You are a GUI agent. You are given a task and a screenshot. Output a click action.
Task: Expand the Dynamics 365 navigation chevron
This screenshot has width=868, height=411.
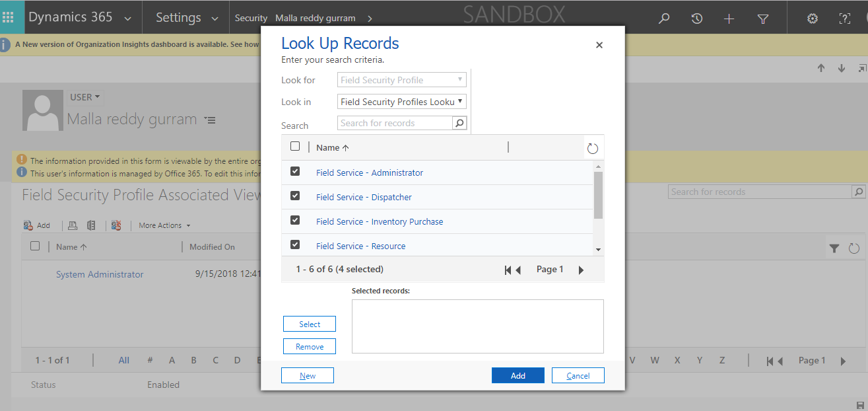click(x=127, y=19)
